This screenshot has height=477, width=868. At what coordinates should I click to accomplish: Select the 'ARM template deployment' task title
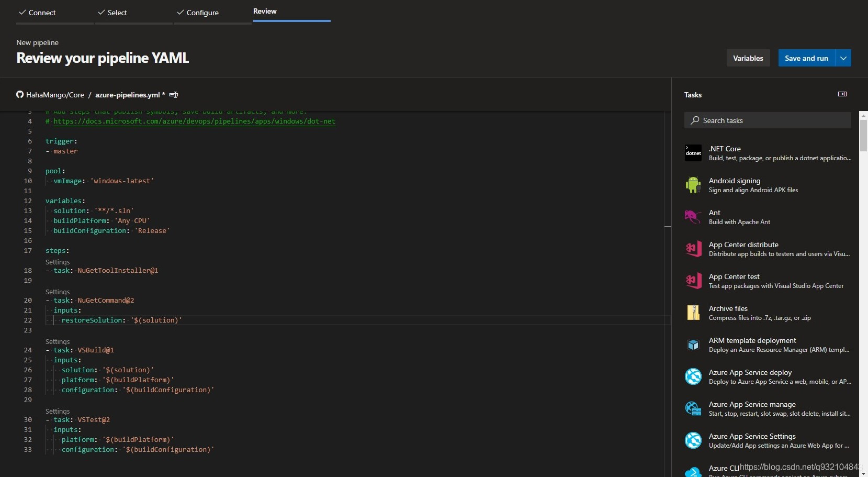pos(752,340)
